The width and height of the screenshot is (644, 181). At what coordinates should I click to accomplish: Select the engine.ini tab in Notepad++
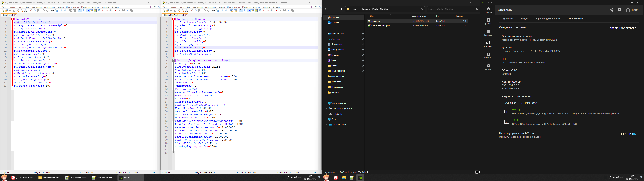[x=9, y=15]
